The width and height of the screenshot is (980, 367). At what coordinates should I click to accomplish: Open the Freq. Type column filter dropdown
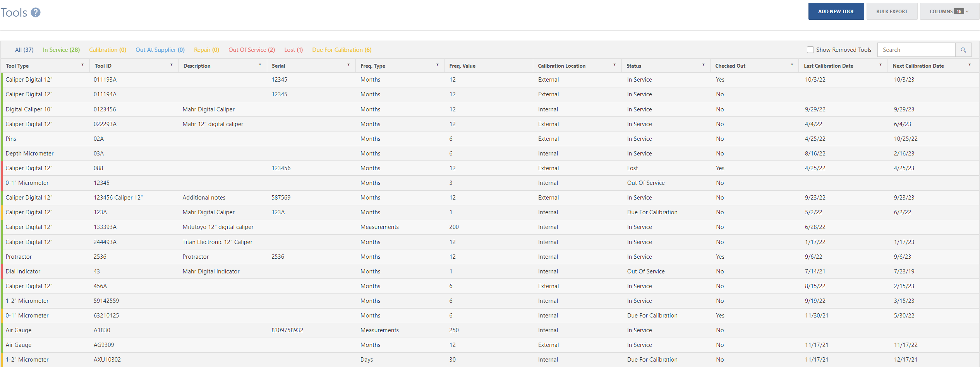coord(437,65)
